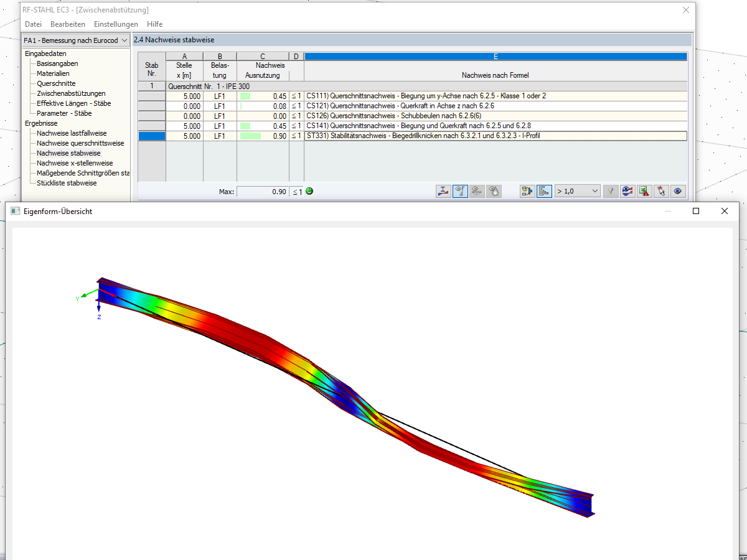The image size is (747, 560).
Task: Select Maßgebende Schnittgrößen entry
Action: coord(83,173)
